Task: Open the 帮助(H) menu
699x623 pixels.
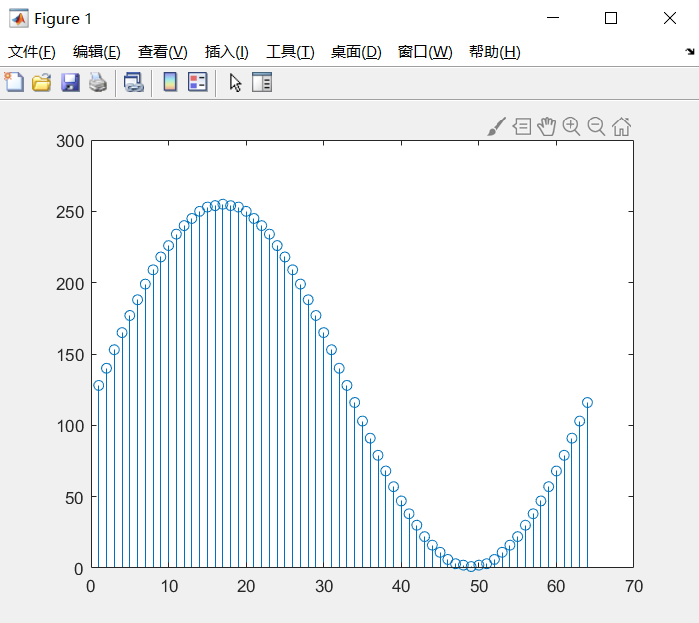Action: coord(494,52)
